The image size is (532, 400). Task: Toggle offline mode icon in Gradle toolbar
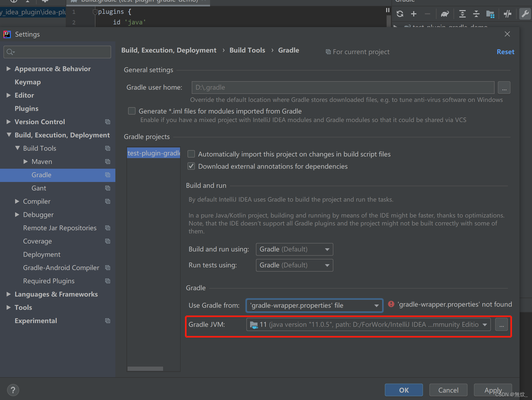[x=507, y=14]
